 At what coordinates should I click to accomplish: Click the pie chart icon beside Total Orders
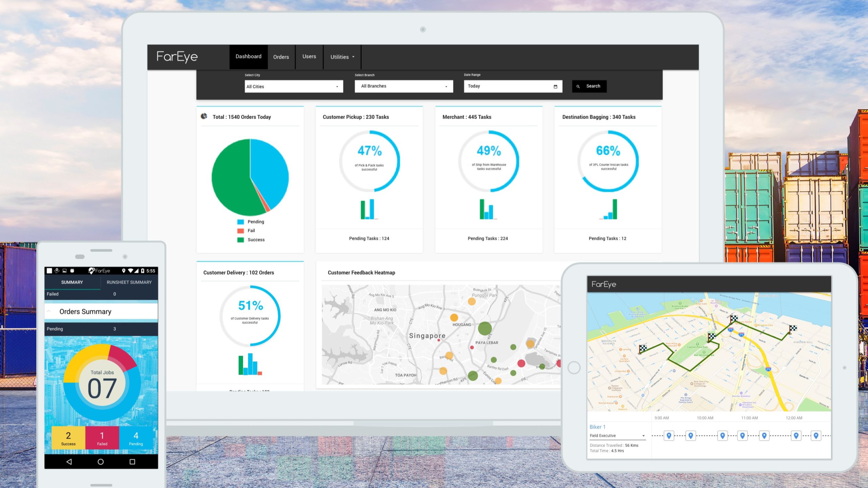204,116
